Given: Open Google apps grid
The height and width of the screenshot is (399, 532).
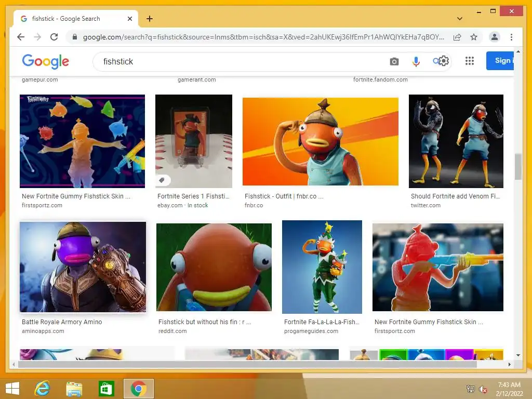Looking at the screenshot, I should pyautogui.click(x=469, y=61).
